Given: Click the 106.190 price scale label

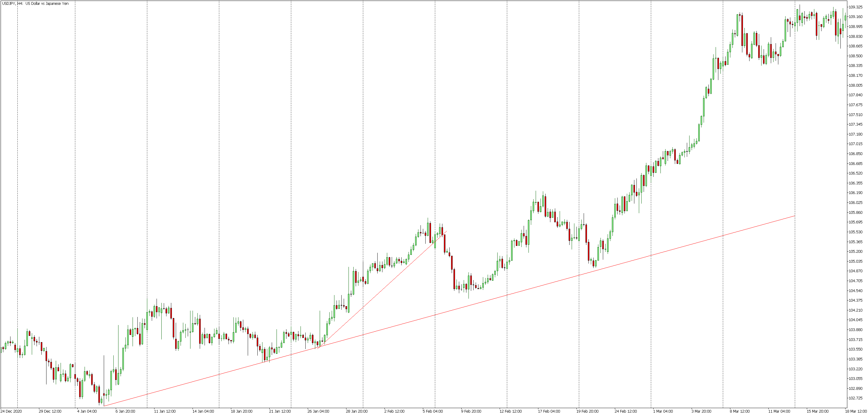Looking at the screenshot, I should pyautogui.click(x=856, y=193).
